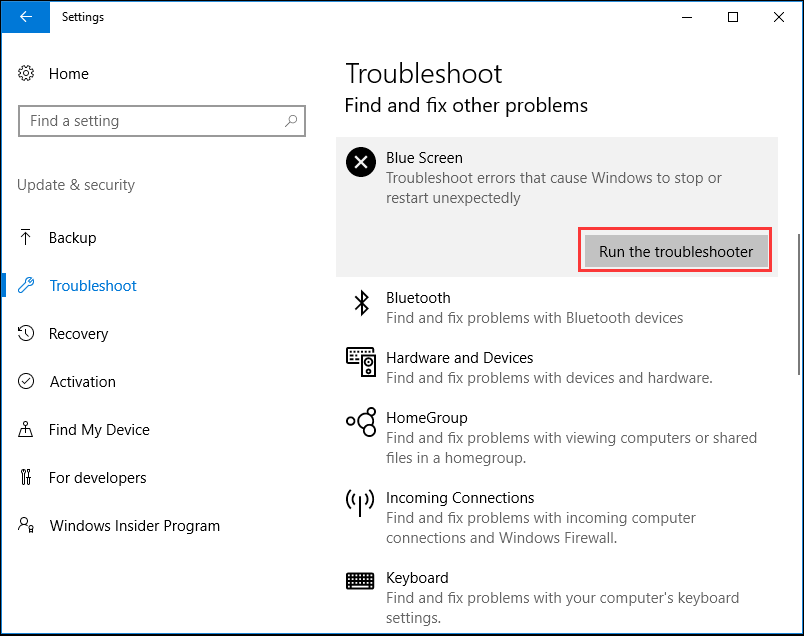Click the search magnifier icon
Screen dimensions: 804x636
coord(291,121)
